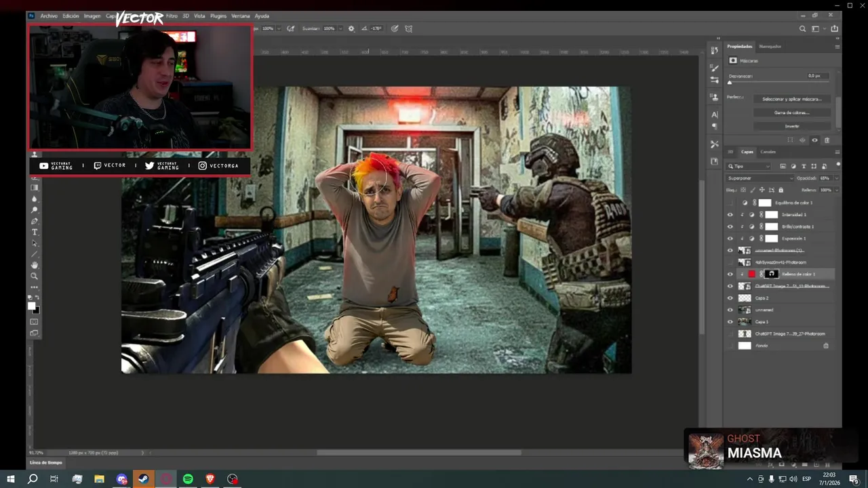Open the Layers panel flyout menu
Screen dimensions: 868x488
(x=837, y=152)
